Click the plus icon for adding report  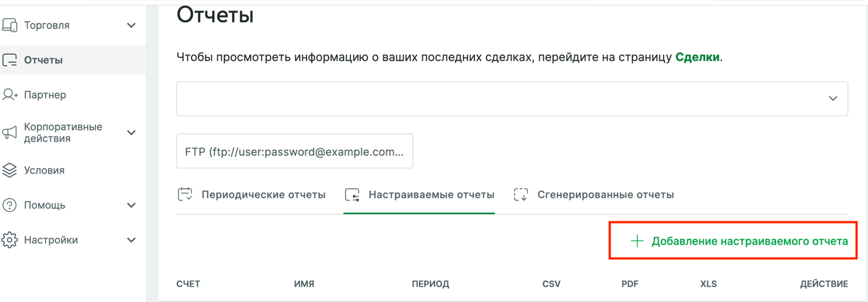click(637, 241)
